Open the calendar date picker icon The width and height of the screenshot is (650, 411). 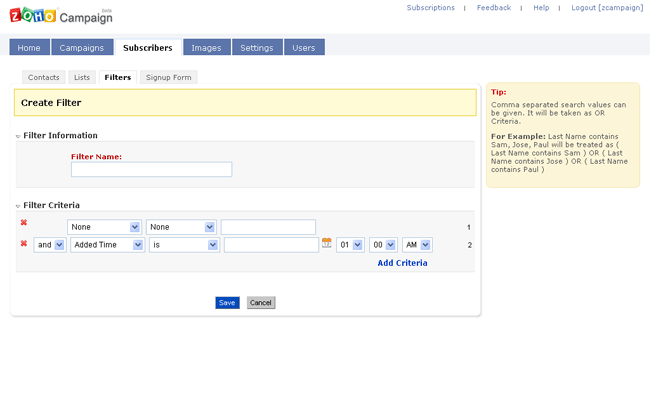pyautogui.click(x=326, y=243)
